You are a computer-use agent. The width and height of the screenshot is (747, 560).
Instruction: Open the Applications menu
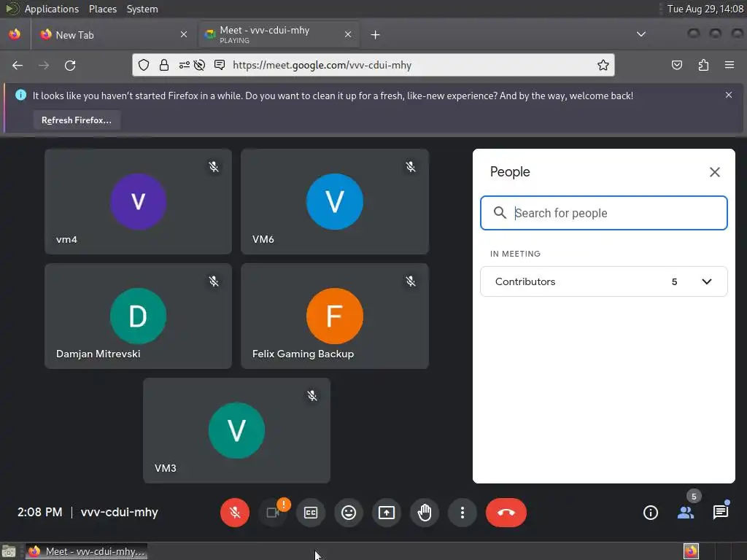pos(52,9)
